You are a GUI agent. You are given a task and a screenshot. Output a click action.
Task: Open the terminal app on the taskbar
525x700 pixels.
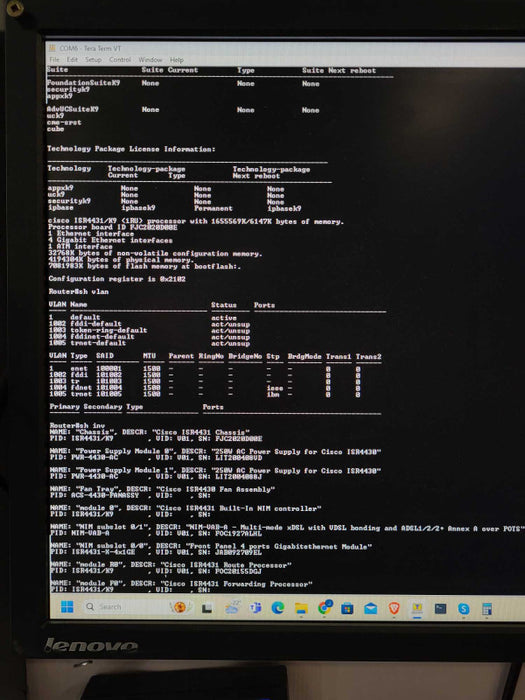440,608
